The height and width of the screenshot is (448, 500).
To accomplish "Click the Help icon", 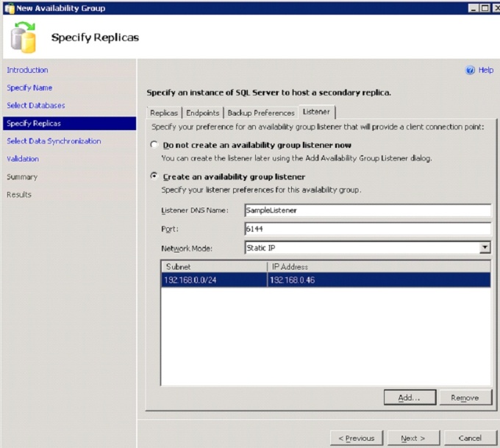I will click(x=470, y=70).
